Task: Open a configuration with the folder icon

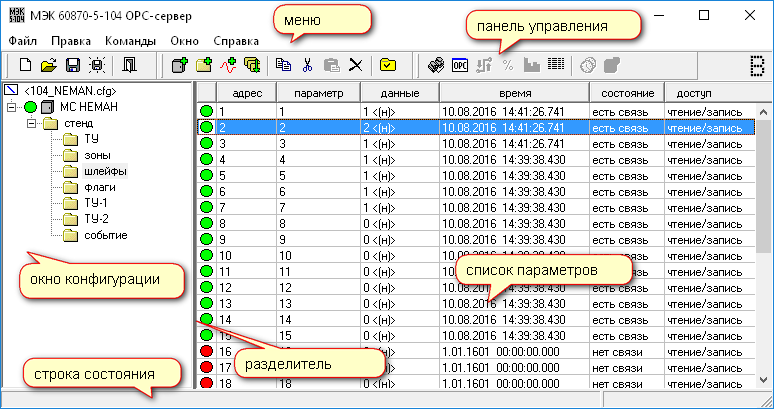Action: [x=48, y=65]
